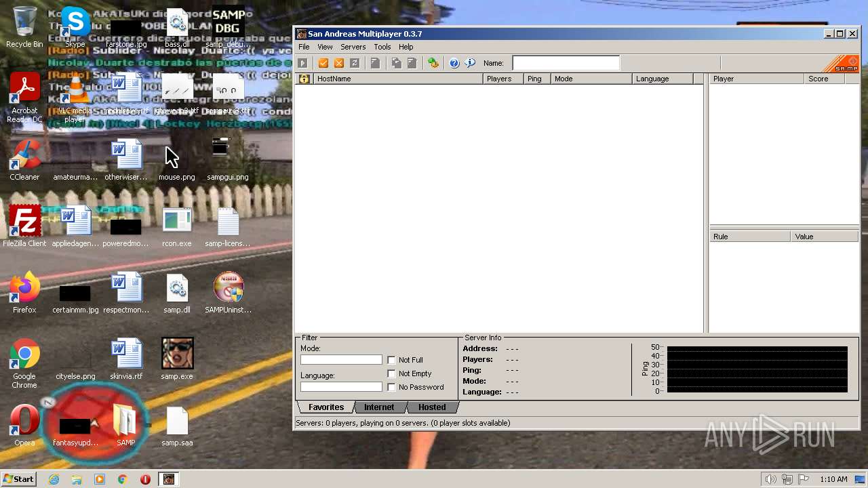Select the SAMP folder on desktop
Image resolution: width=868 pixels, height=488 pixels.
coord(126,426)
